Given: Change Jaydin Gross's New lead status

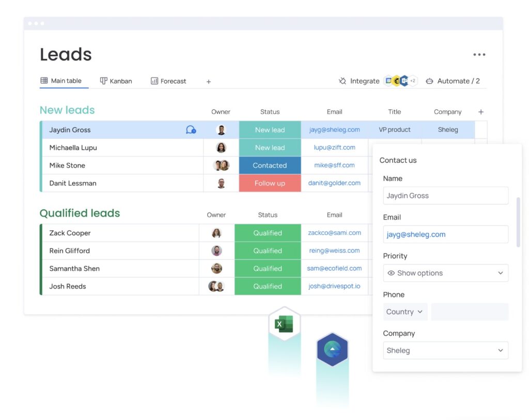Looking at the screenshot, I should [x=270, y=130].
